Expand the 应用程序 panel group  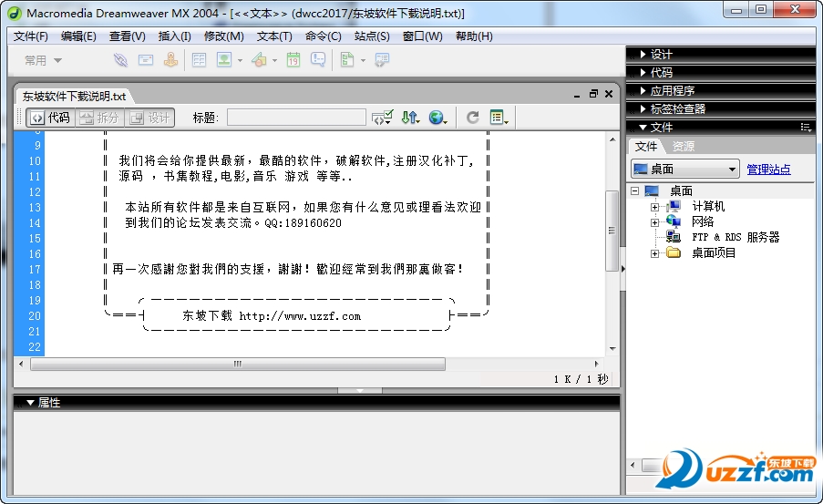pyautogui.click(x=643, y=91)
